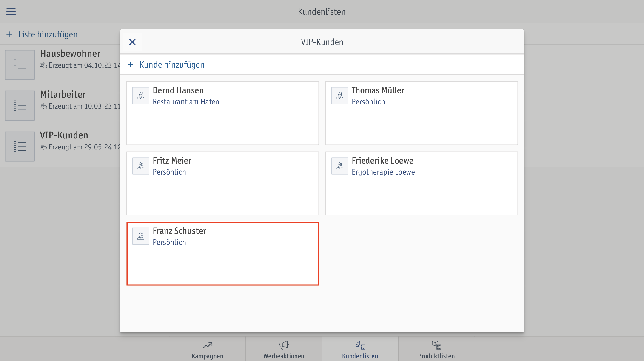The height and width of the screenshot is (361, 644).
Task: Select the Bernd Hansen name
Action: tap(178, 90)
